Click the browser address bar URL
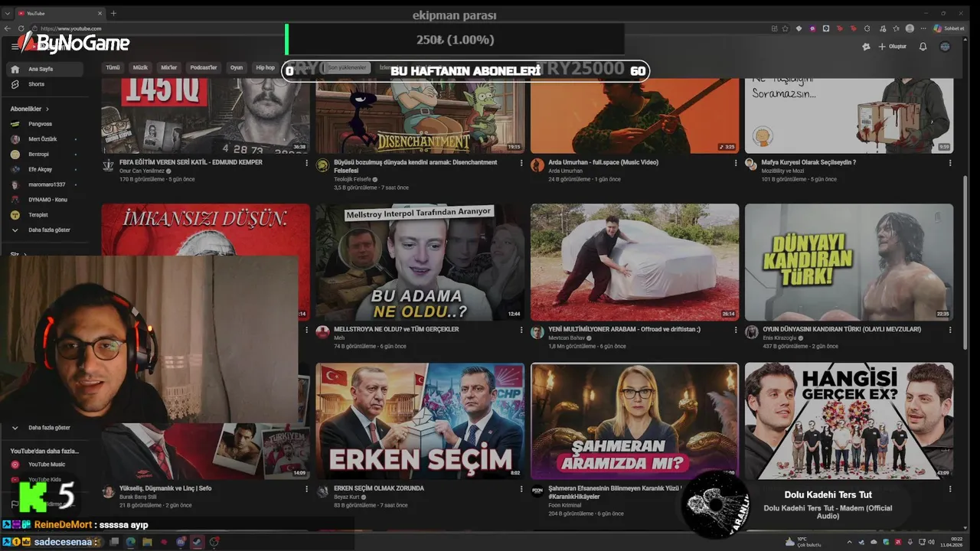Viewport: 980px width, 551px height. (71, 28)
